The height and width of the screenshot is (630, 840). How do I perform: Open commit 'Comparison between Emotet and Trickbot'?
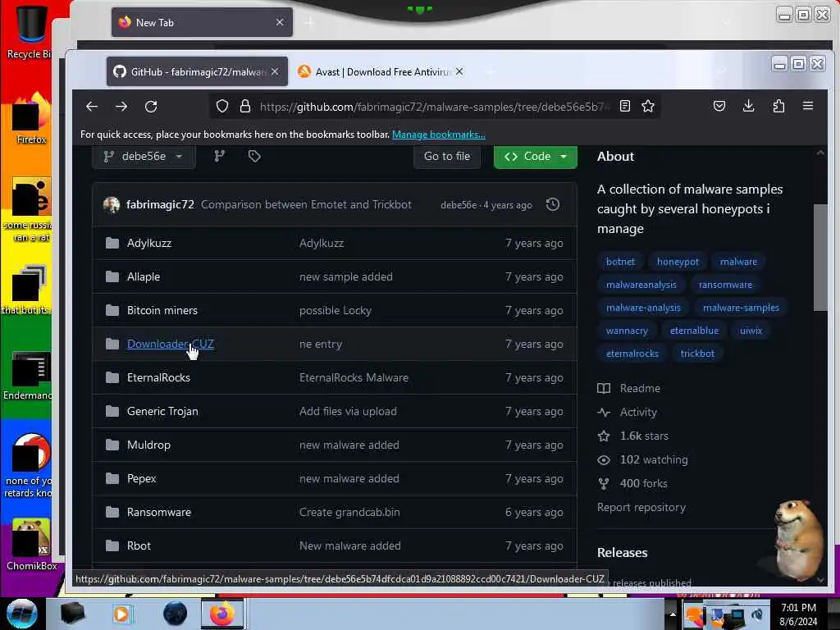coord(306,204)
